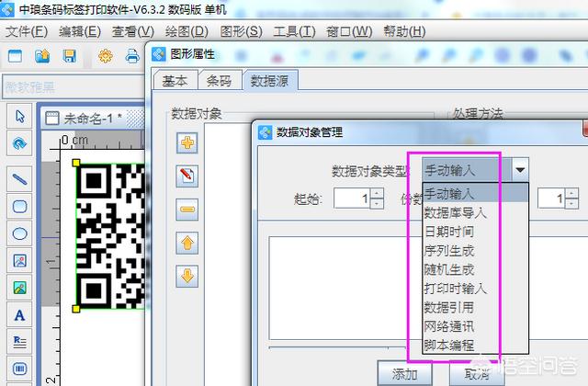588x386 pixels.
Task: Choose 手动输入 from dropdown list
Action: (x=476, y=194)
